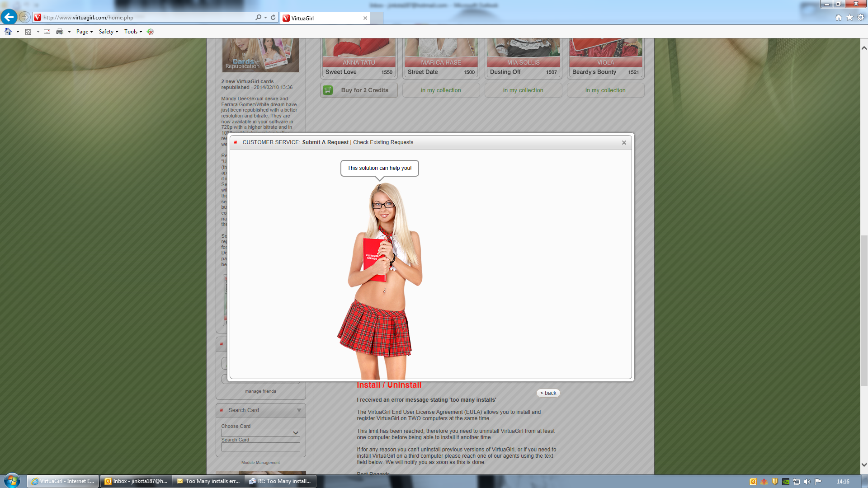Open the Windows Start orb

tap(12, 481)
